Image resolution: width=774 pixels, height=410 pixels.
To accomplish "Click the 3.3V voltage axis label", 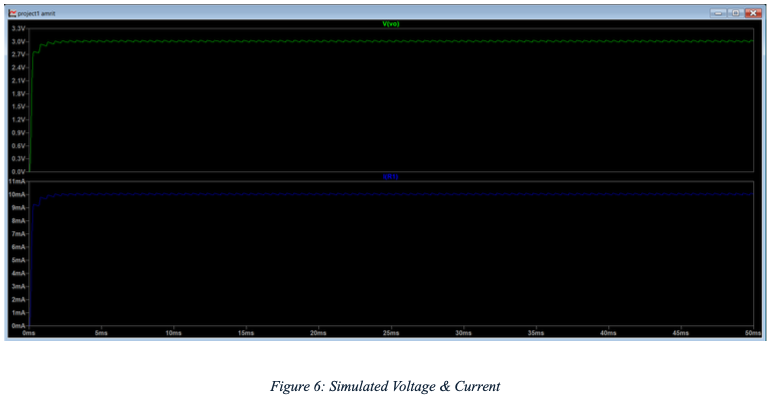I will tap(18, 28).
